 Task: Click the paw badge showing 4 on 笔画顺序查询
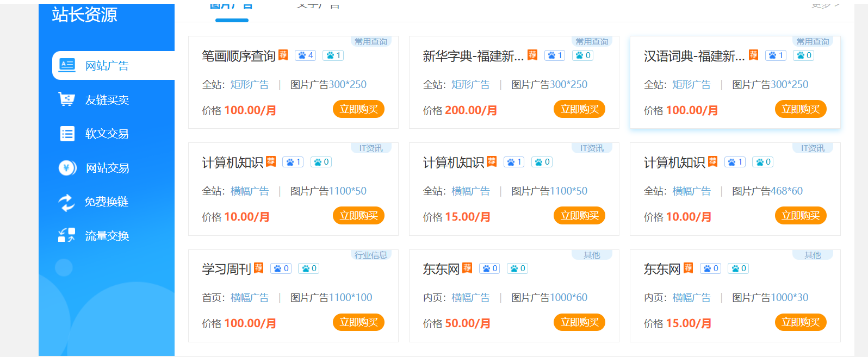pos(305,55)
